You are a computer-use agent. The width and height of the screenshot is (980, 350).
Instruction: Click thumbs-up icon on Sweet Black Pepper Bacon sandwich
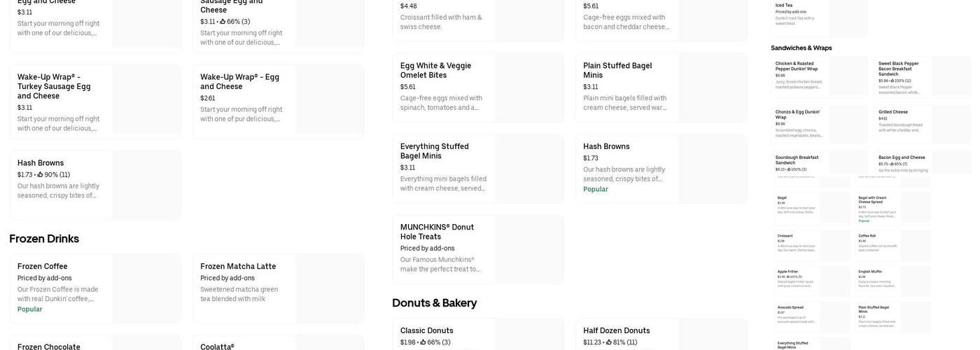point(891,81)
